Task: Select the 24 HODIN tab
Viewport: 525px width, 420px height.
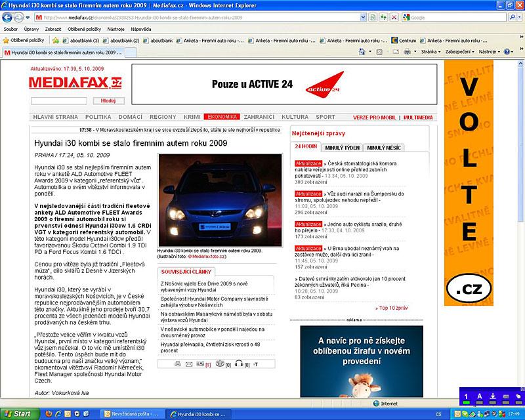Action: click(306, 147)
